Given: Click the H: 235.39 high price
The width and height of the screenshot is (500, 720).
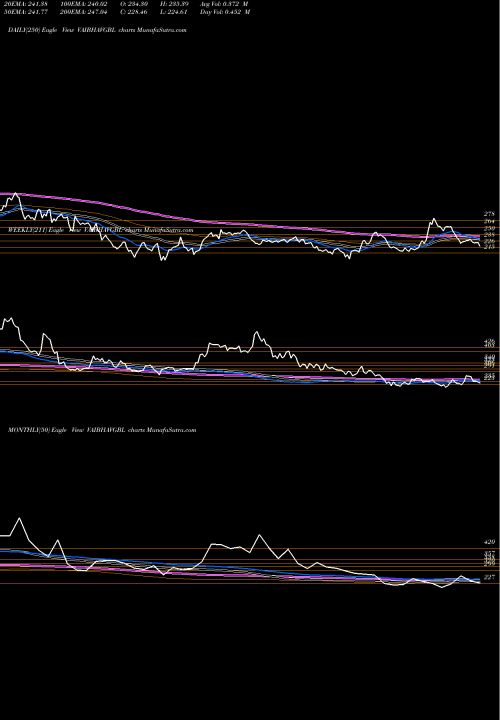Looking at the screenshot, I should [x=176, y=4].
